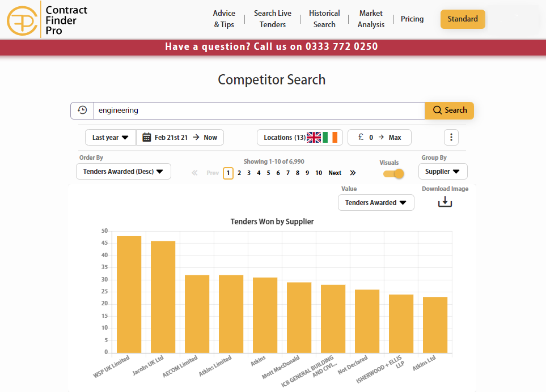The height and width of the screenshot is (392, 546).
Task: Click the ISHERWOOD + ELLIS LLP bar
Action: click(x=401, y=324)
